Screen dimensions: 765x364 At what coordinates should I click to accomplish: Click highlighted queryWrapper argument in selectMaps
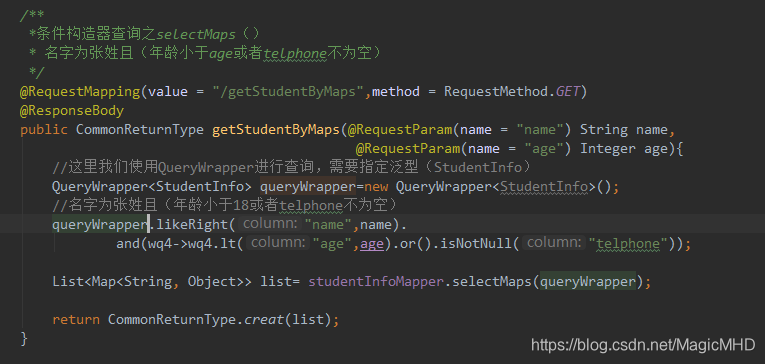588,282
